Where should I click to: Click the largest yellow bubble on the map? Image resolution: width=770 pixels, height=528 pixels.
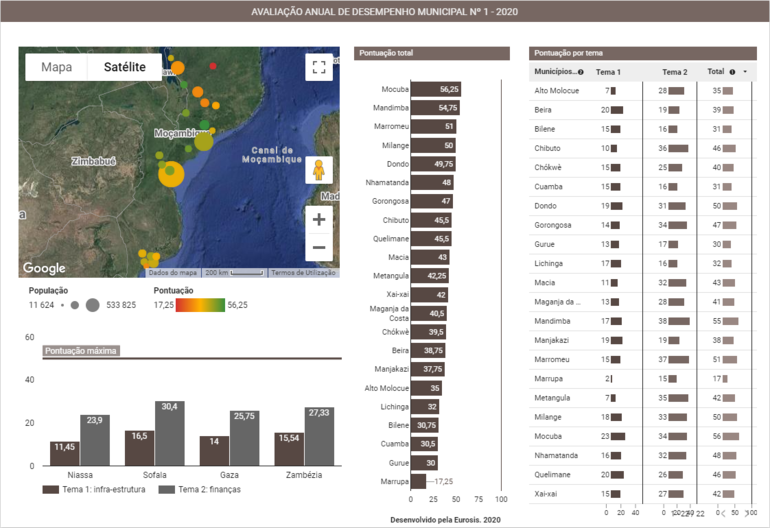(x=171, y=173)
